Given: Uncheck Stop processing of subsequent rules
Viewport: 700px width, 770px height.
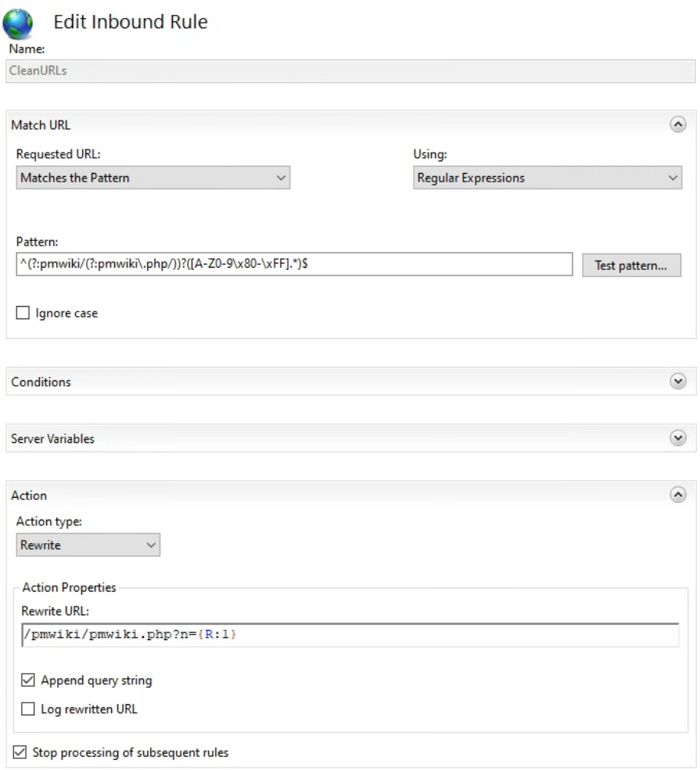Looking at the screenshot, I should pos(20,752).
